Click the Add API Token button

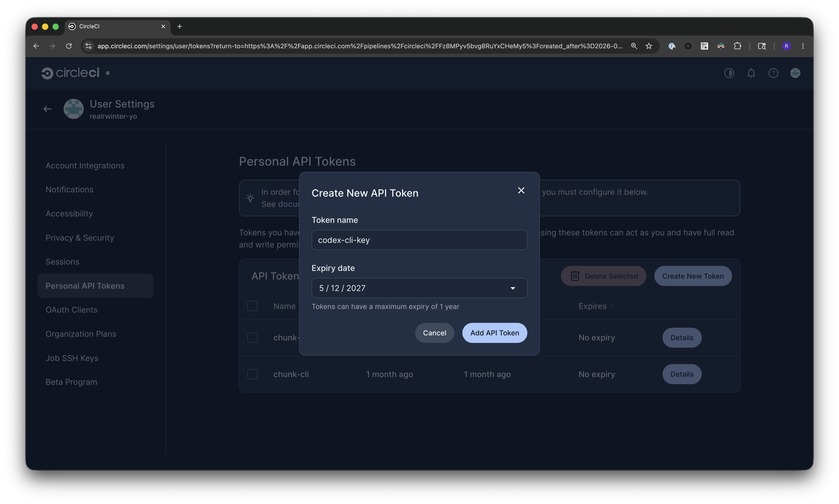tap(495, 333)
